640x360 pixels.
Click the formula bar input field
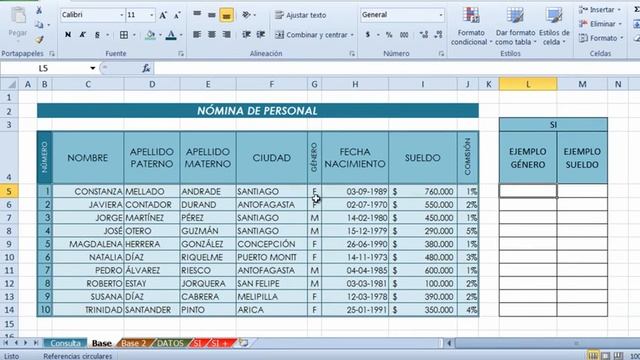(x=396, y=68)
